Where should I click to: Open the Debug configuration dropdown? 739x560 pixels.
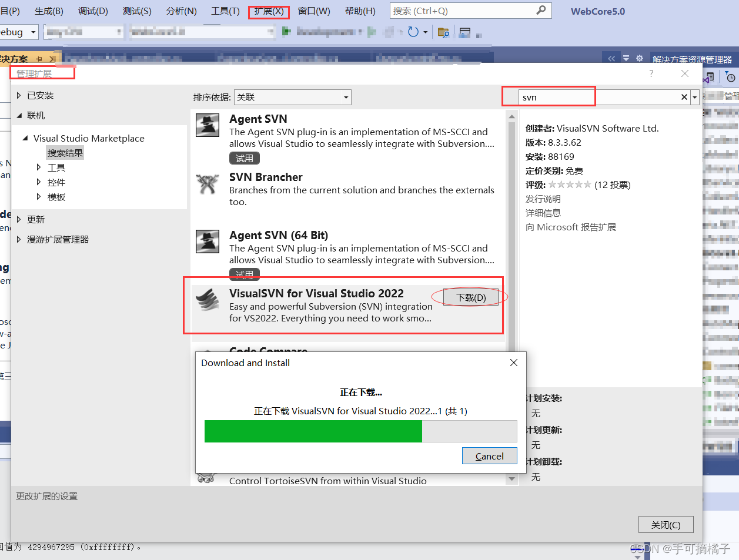34,32
